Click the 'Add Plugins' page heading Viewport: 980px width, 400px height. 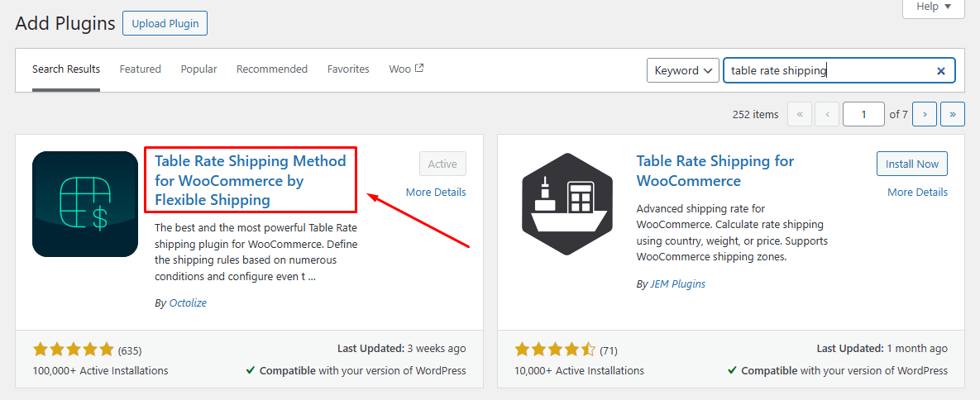click(x=65, y=24)
